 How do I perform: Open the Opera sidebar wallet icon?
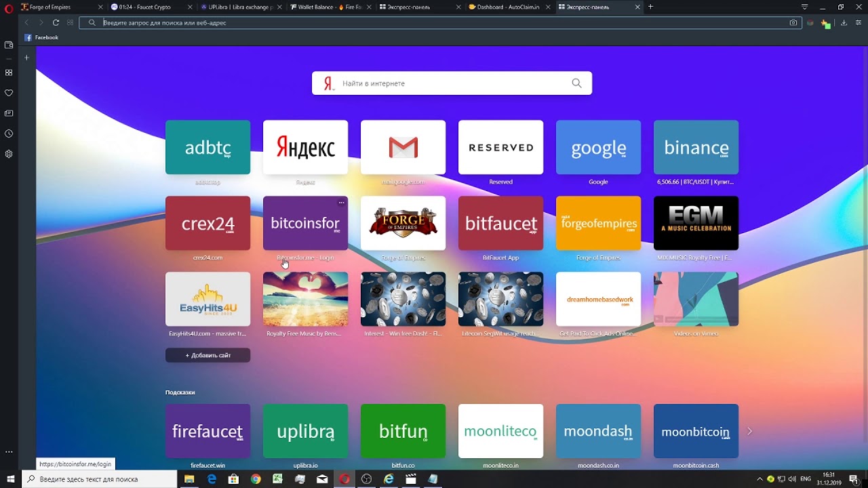coord(9,45)
